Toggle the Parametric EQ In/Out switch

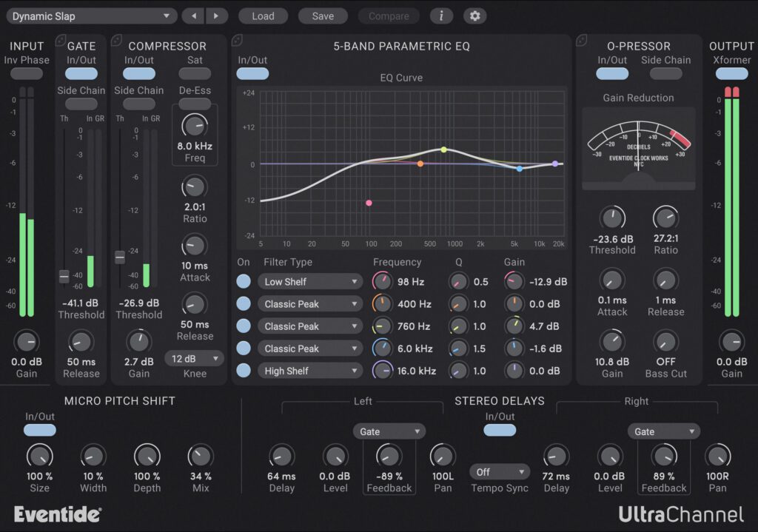[252, 73]
